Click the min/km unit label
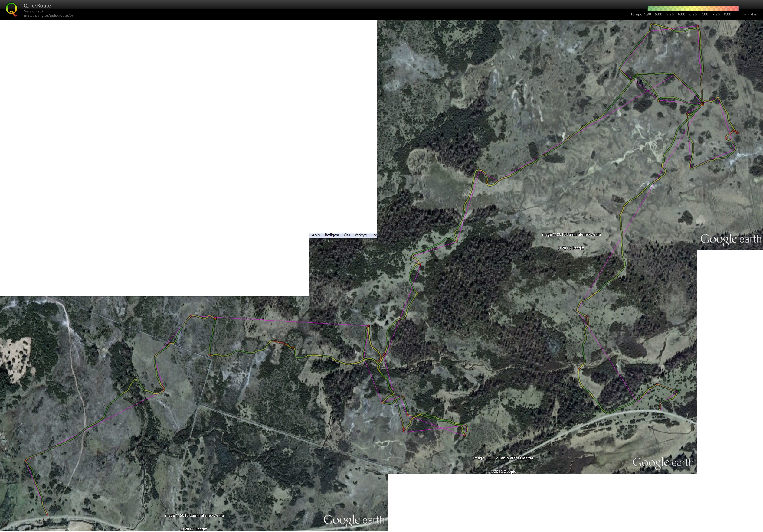The image size is (763, 532). [751, 14]
